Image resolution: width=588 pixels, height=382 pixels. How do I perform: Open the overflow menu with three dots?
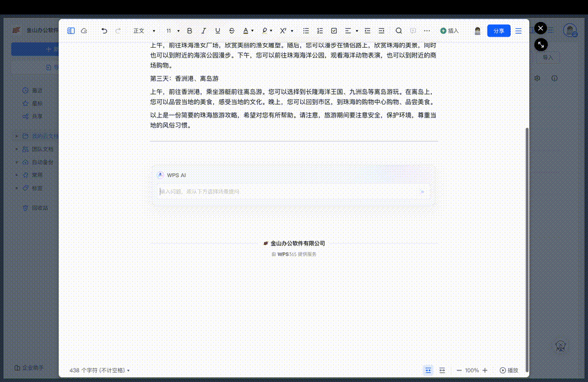427,30
